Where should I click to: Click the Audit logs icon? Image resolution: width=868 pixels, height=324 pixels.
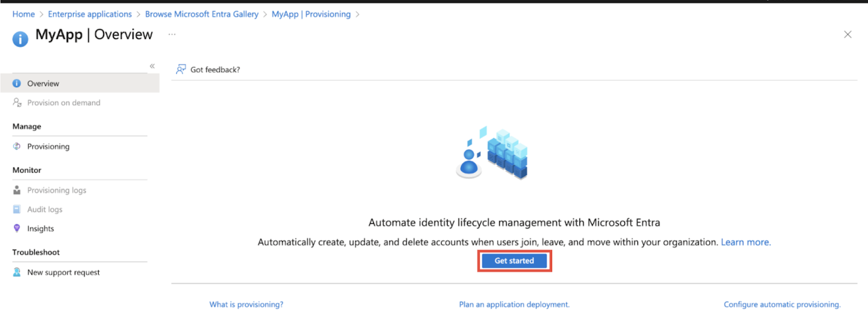tap(17, 209)
